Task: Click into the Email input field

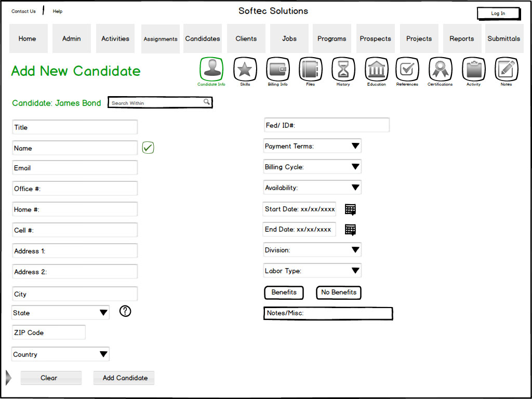Action: pyautogui.click(x=75, y=168)
